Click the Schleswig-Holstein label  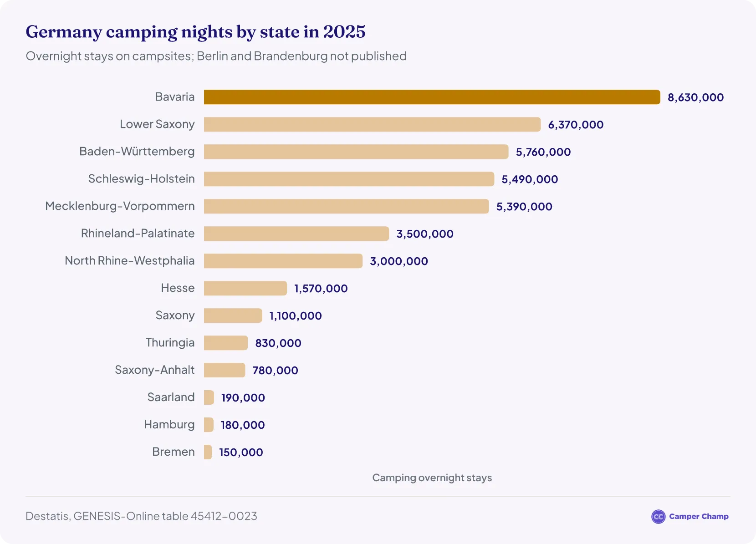[x=142, y=179]
